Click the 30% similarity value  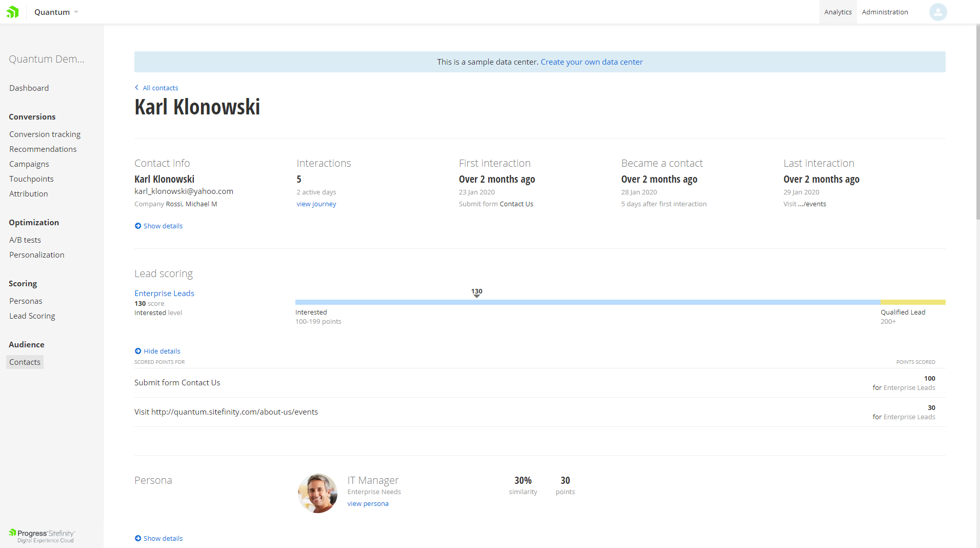click(x=523, y=480)
